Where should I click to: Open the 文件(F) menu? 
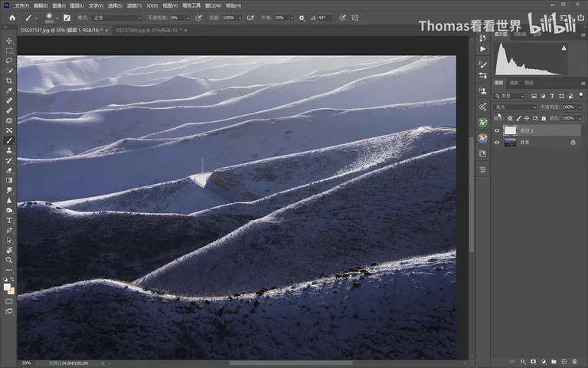(21, 5)
